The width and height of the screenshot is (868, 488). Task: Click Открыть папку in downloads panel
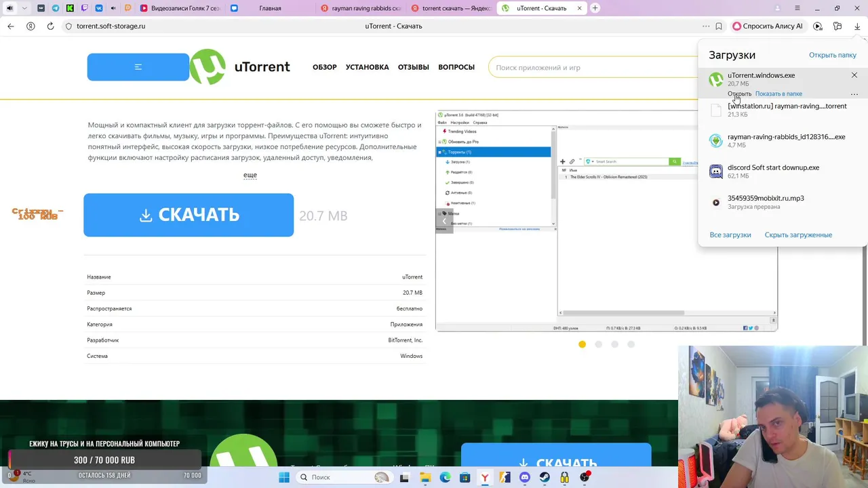pos(833,55)
